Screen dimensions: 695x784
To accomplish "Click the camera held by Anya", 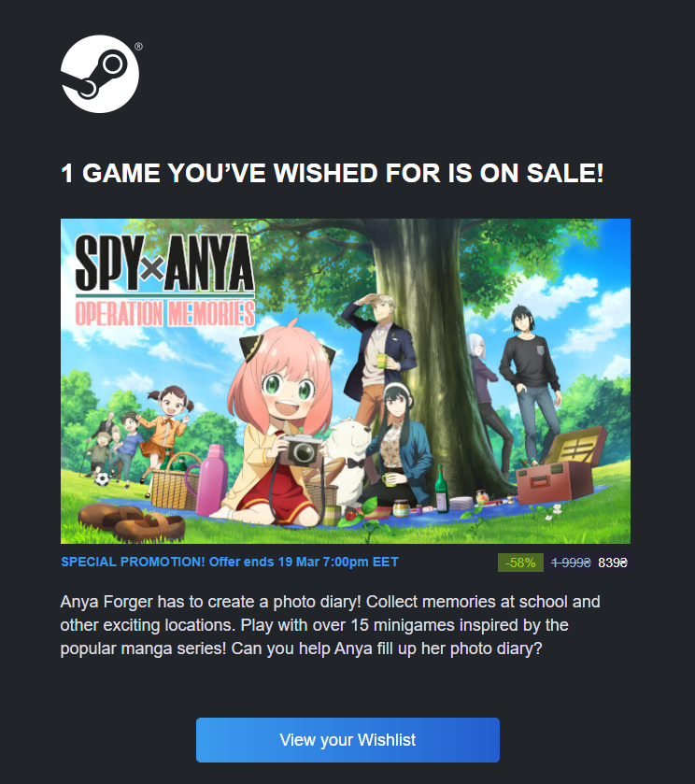I will click(300, 450).
